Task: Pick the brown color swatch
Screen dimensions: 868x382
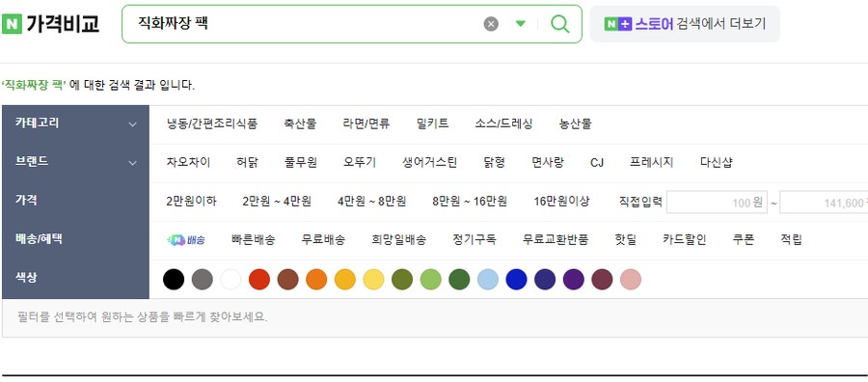Action: click(x=287, y=279)
